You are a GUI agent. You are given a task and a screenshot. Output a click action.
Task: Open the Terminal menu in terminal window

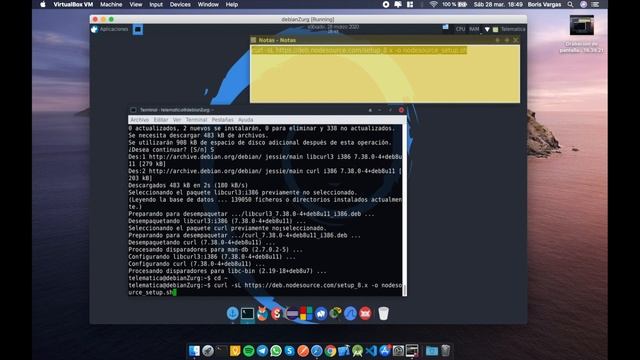pyautogui.click(x=196, y=120)
